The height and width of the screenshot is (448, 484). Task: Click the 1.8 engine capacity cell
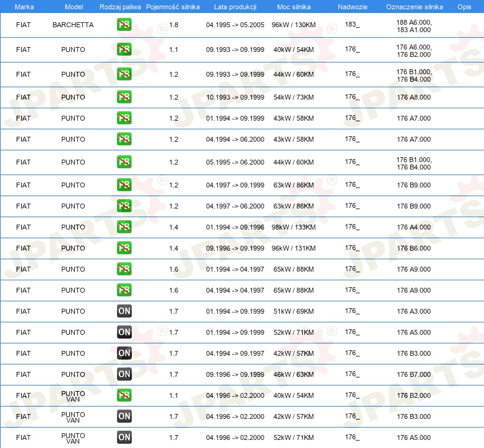click(x=174, y=25)
